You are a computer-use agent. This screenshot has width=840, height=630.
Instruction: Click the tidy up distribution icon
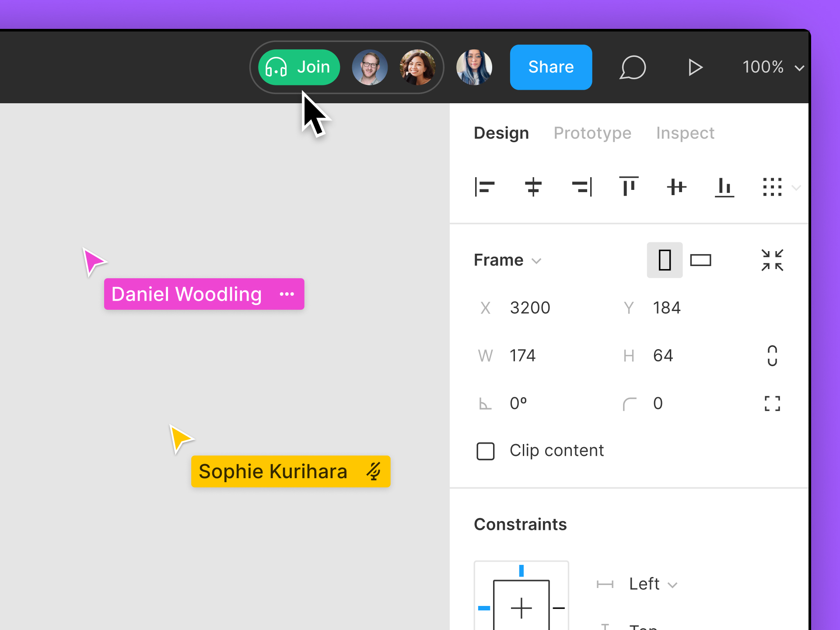tap(772, 187)
